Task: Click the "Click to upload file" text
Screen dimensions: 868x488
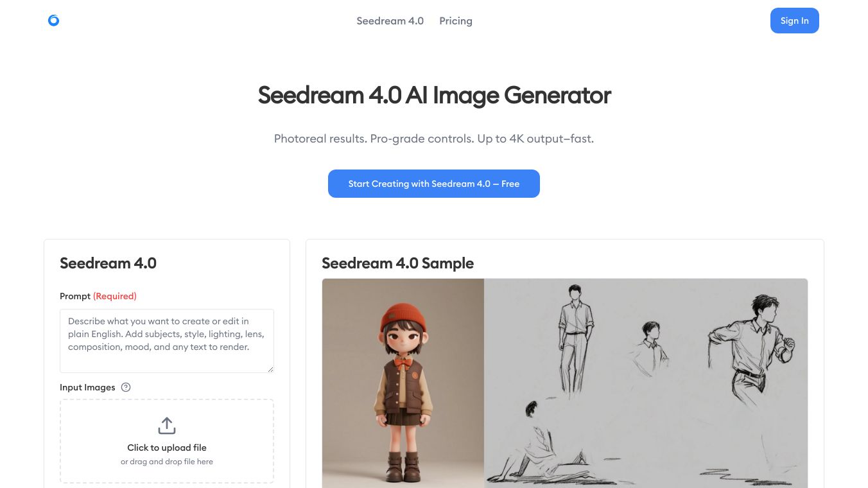Action: click(x=167, y=448)
